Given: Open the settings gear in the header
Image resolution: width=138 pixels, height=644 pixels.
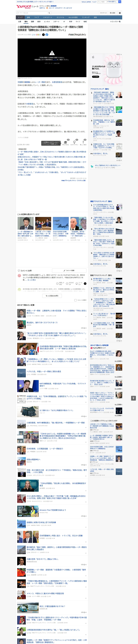Looking at the screenshot, I should click(120, 13).
